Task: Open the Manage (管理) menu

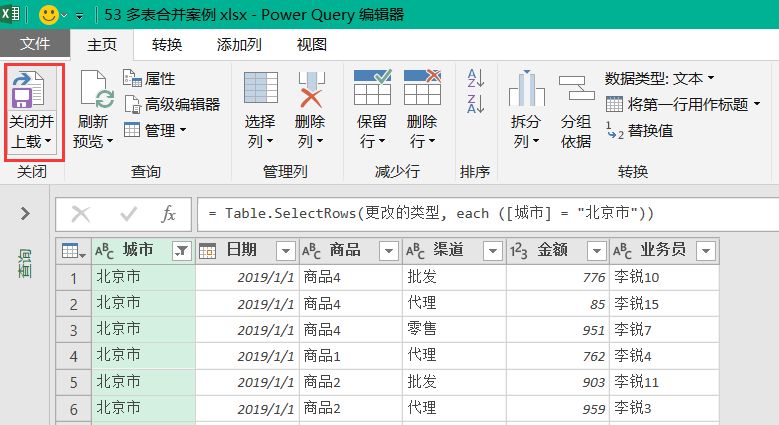Action: point(155,130)
